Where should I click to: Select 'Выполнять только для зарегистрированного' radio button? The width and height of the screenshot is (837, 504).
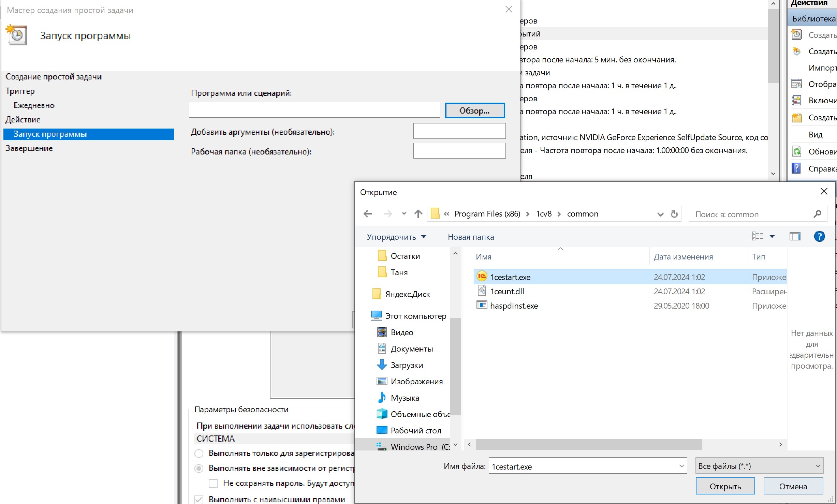pos(199,453)
